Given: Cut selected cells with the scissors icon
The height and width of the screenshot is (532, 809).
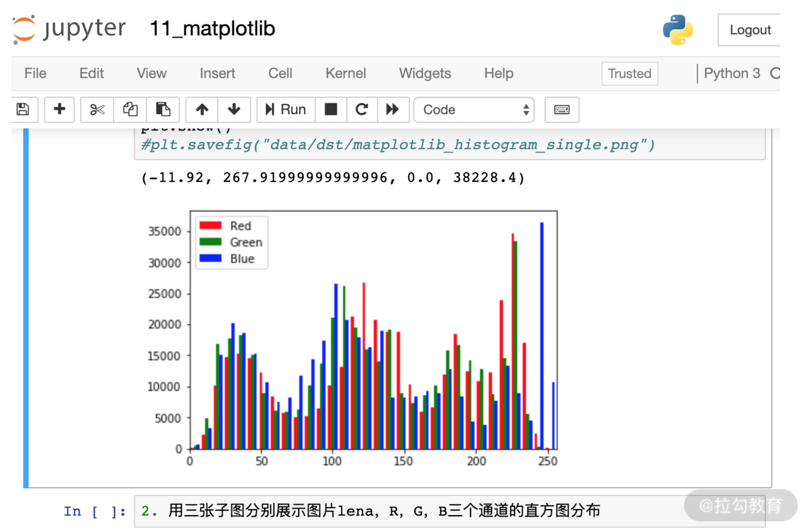Looking at the screenshot, I should pos(97,109).
